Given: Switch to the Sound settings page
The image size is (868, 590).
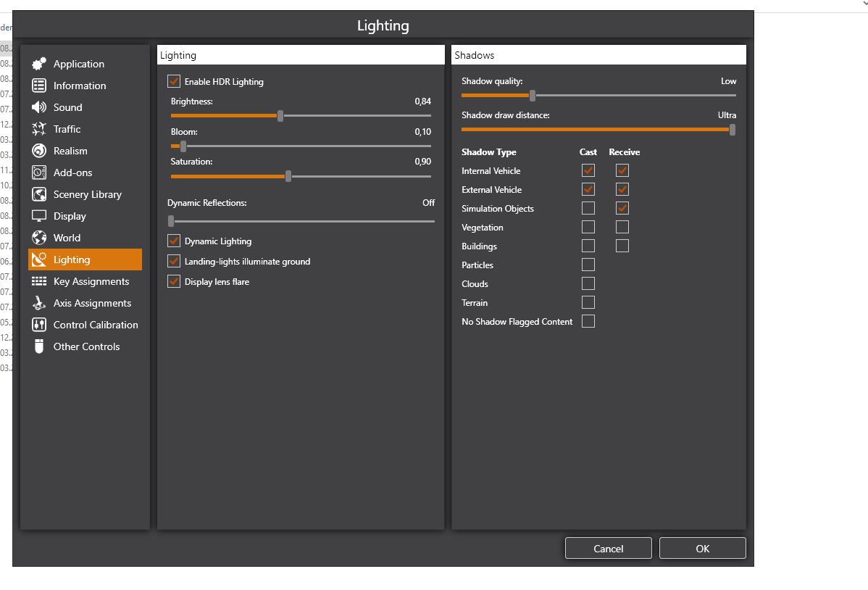Looking at the screenshot, I should (85, 107).
